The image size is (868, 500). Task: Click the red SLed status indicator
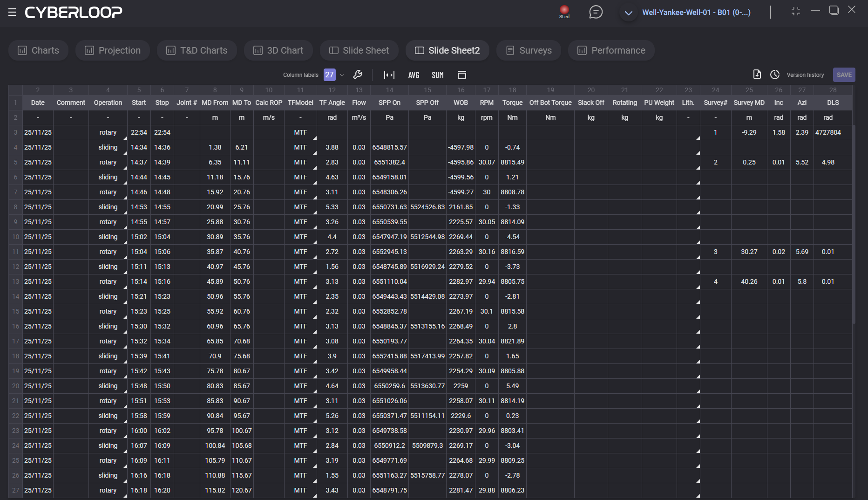click(x=564, y=10)
